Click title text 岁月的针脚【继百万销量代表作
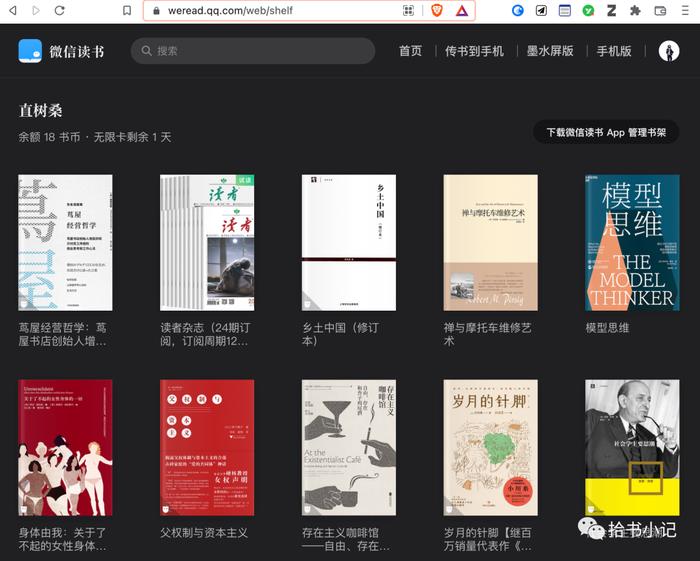 coord(488,540)
